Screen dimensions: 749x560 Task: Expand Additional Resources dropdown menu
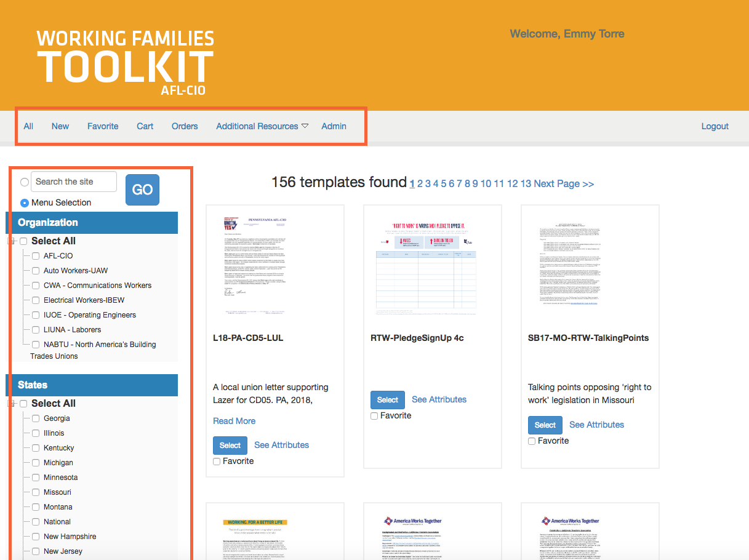[262, 126]
